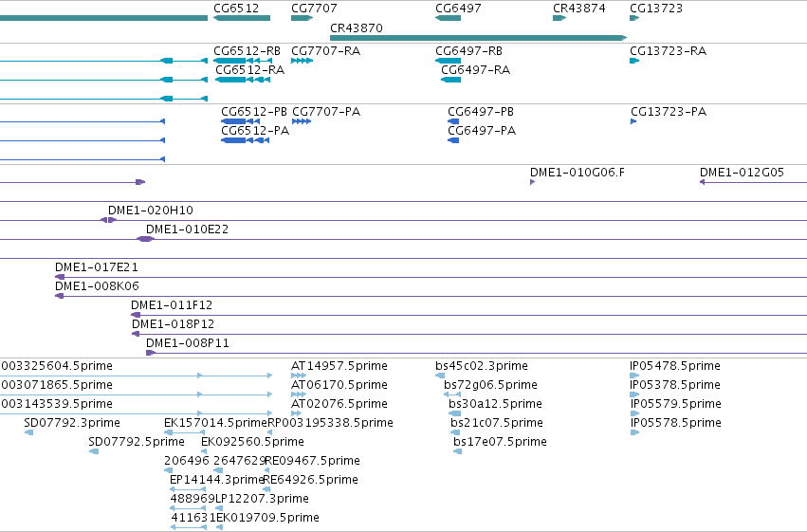Select EST IP05578.5prime label
The height and width of the screenshot is (532, 807).
pyautogui.click(x=676, y=423)
